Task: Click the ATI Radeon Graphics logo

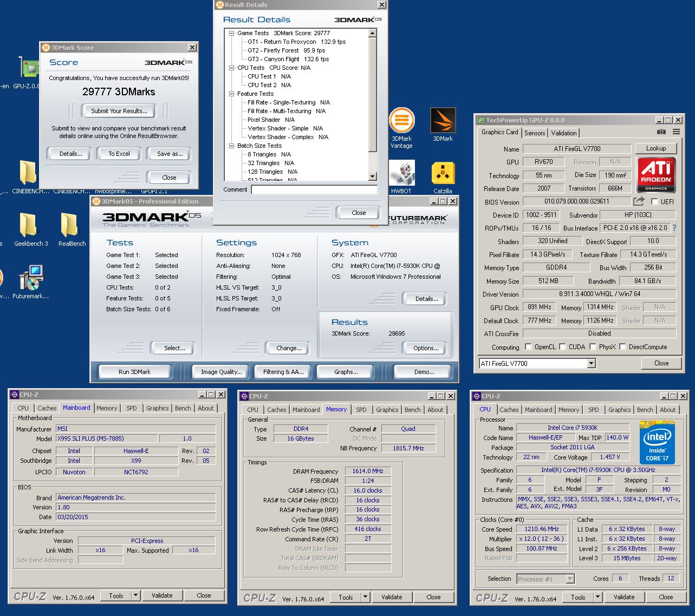Action: (656, 175)
